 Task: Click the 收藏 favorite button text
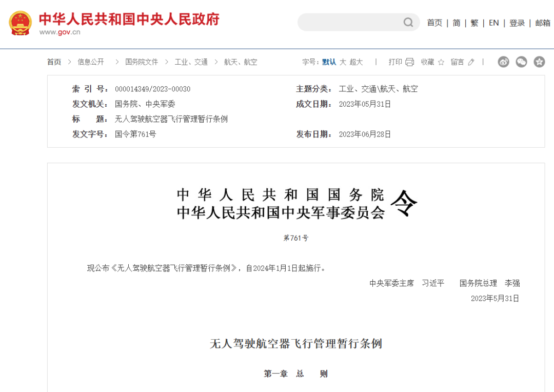click(427, 62)
